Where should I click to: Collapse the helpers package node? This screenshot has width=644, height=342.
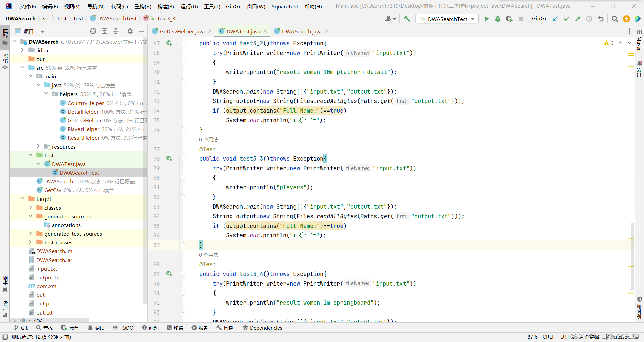click(46, 94)
